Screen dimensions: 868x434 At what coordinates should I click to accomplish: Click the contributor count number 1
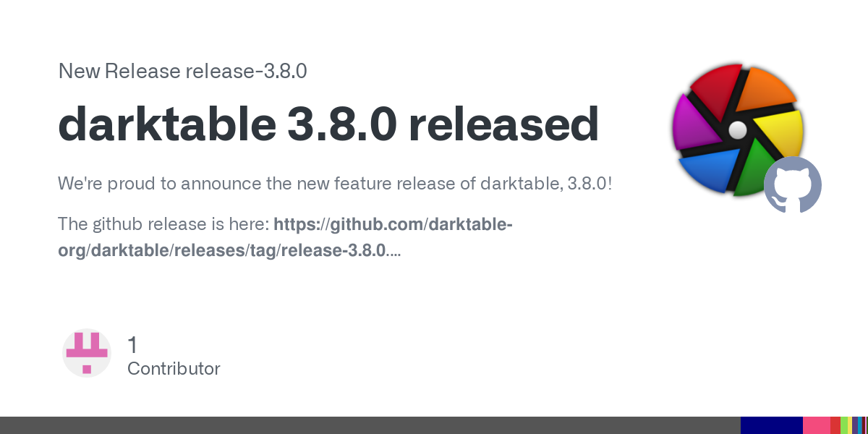tap(132, 344)
